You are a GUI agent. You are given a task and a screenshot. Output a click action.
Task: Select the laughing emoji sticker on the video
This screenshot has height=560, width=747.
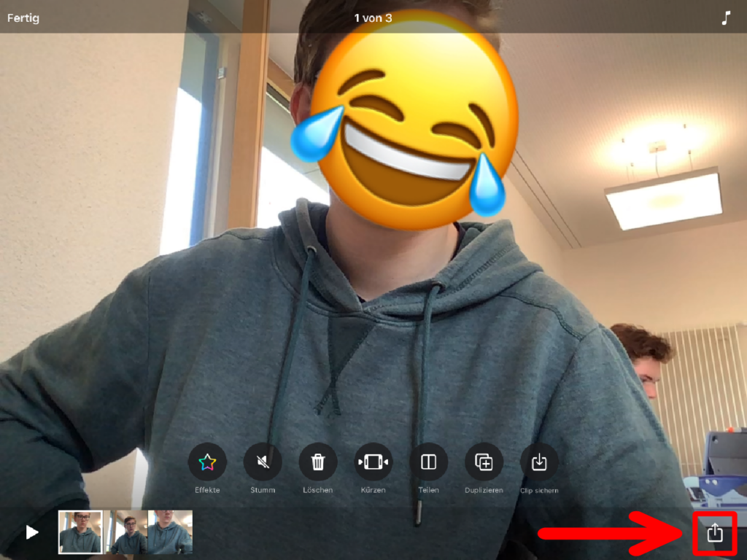pyautogui.click(x=405, y=120)
